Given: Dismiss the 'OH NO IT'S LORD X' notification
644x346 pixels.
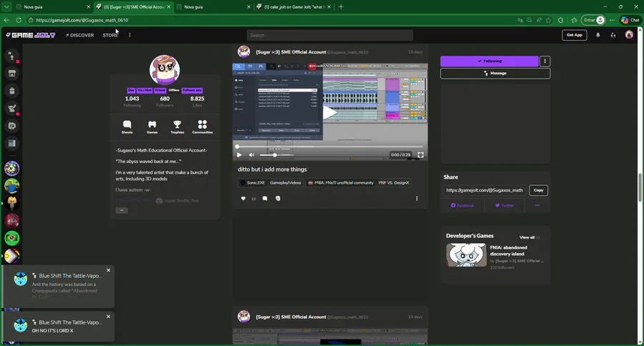Looking at the screenshot, I should (109, 317).
